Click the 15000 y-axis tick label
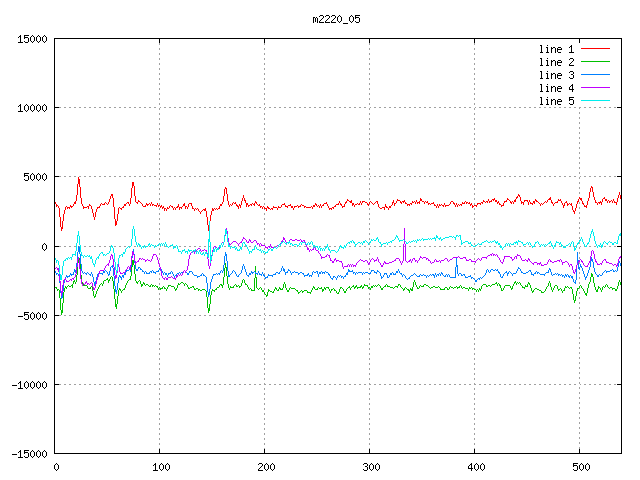The height and width of the screenshot is (480, 640). [x=32, y=39]
